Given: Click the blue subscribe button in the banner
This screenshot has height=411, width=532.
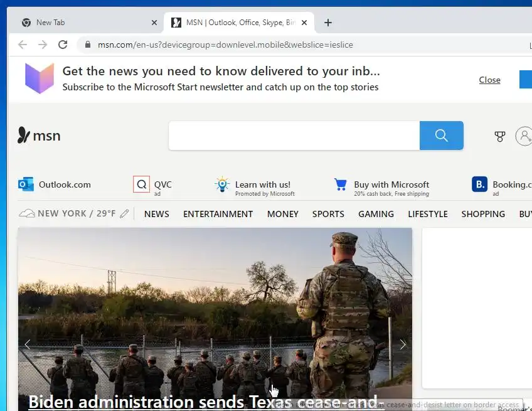Looking at the screenshot, I should (526, 79).
